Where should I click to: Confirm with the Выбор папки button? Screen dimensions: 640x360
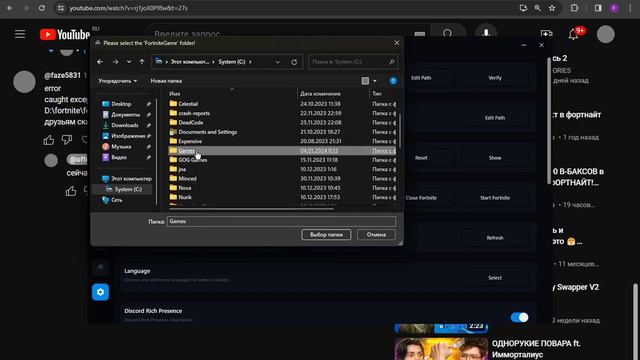[x=326, y=235]
